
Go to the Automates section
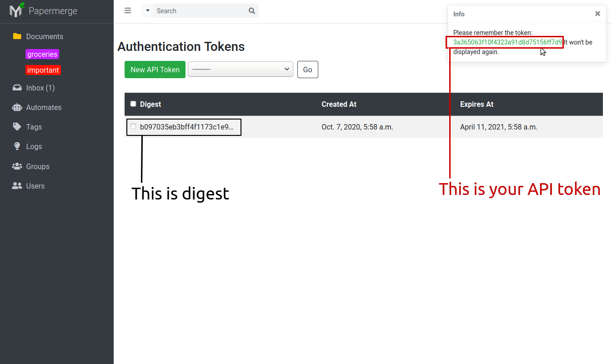pos(44,107)
